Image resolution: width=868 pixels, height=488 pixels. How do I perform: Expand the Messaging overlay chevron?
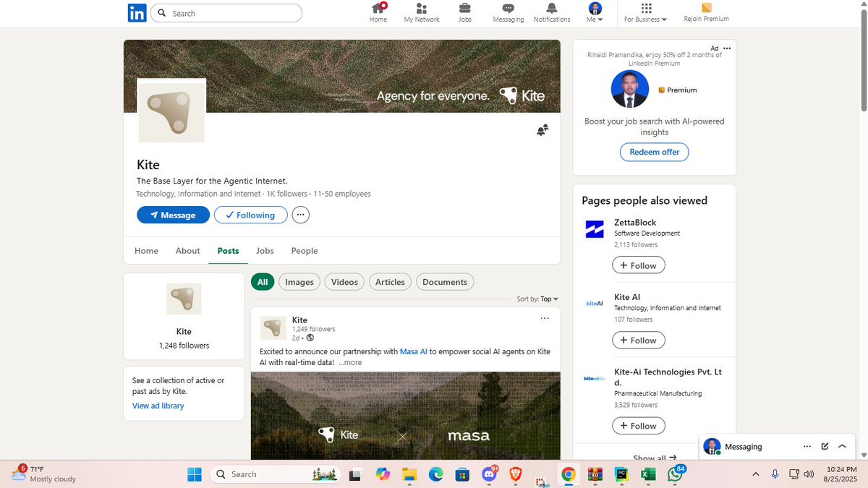coord(842,447)
